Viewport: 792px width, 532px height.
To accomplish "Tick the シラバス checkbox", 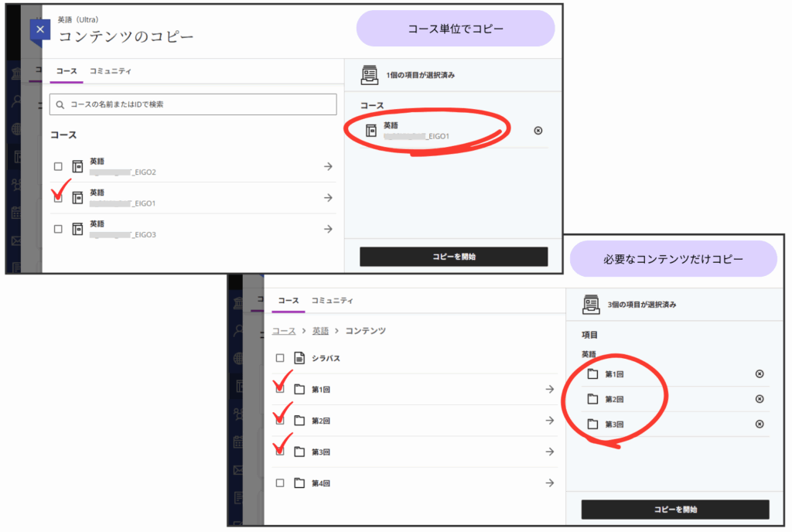I will pos(280,358).
